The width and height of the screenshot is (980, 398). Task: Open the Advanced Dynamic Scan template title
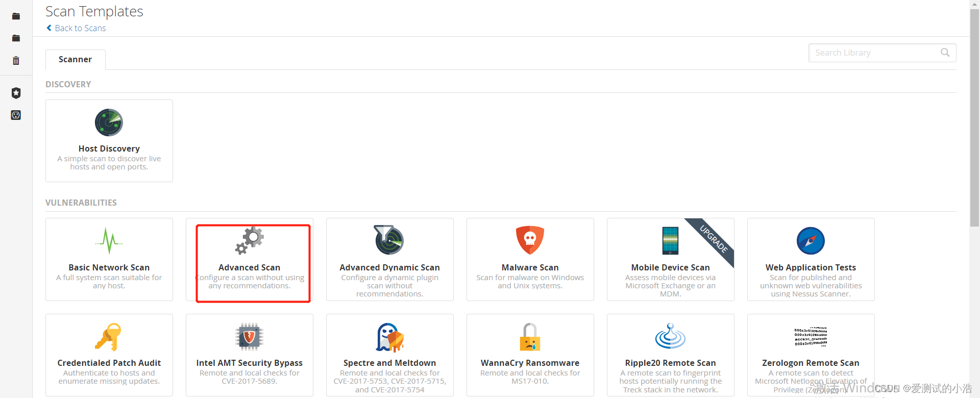click(389, 267)
